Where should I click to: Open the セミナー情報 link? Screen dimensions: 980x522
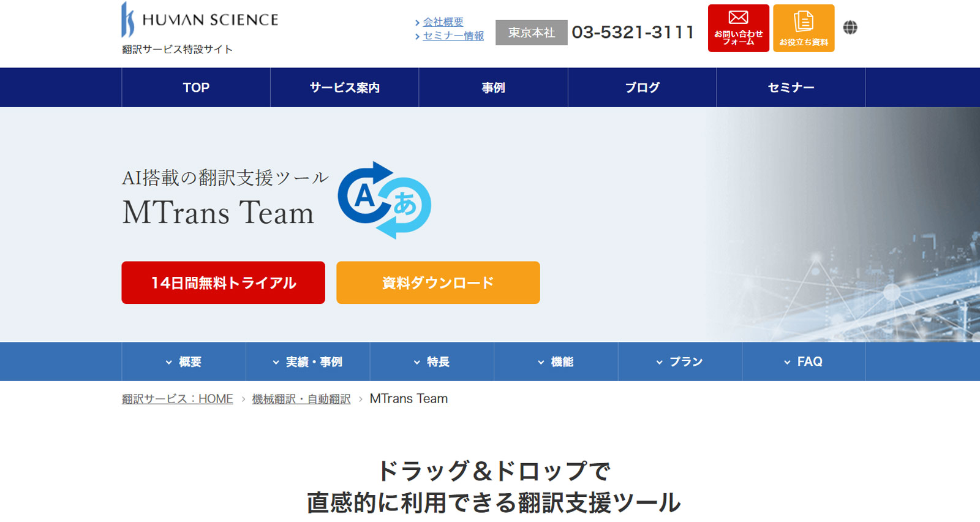(453, 36)
